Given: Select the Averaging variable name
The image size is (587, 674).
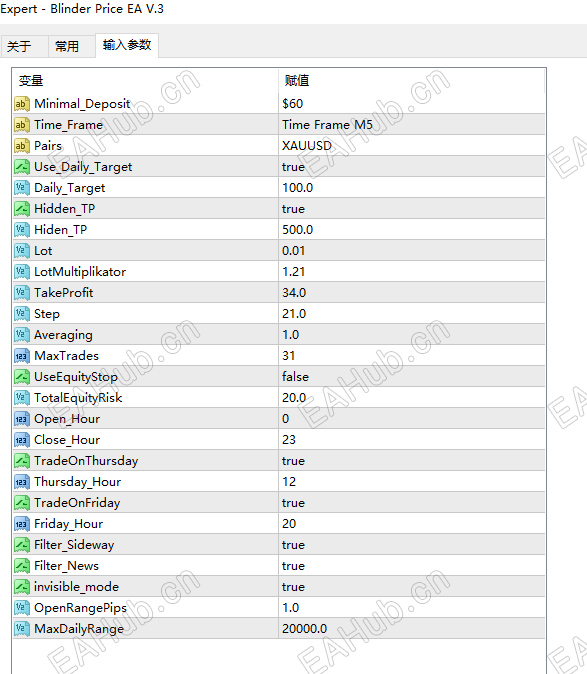Looking at the screenshot, I should [x=63, y=335].
